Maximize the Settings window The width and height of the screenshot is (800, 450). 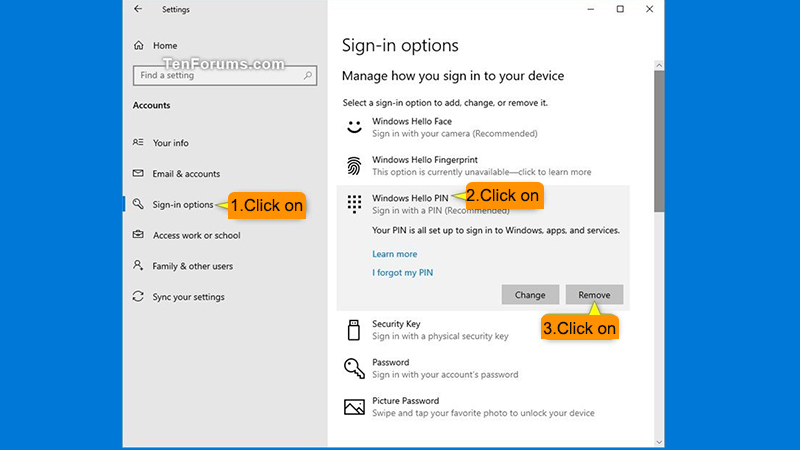(x=620, y=9)
